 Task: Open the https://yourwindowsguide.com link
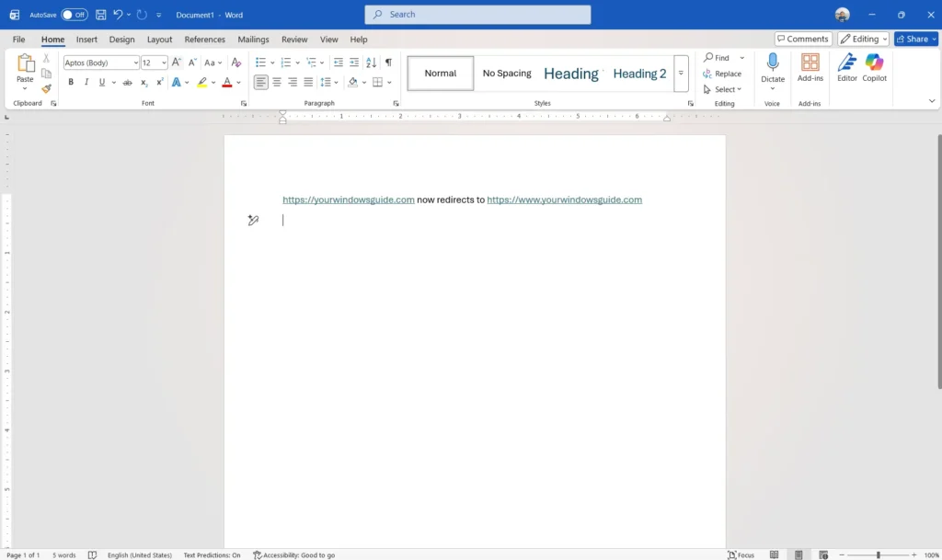coord(349,200)
